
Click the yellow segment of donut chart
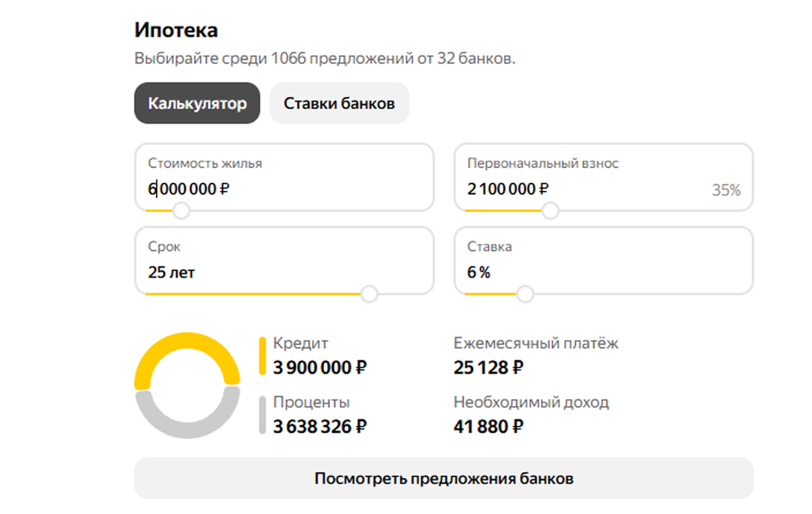click(x=187, y=343)
